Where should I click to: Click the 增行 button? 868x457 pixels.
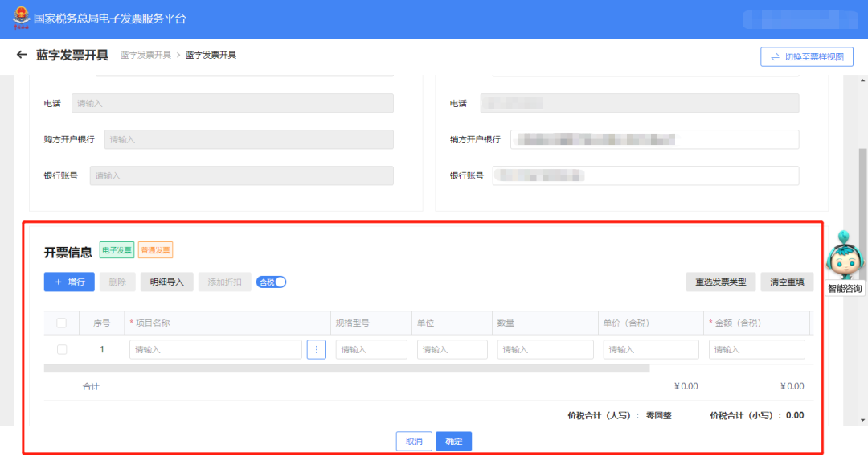(x=69, y=282)
